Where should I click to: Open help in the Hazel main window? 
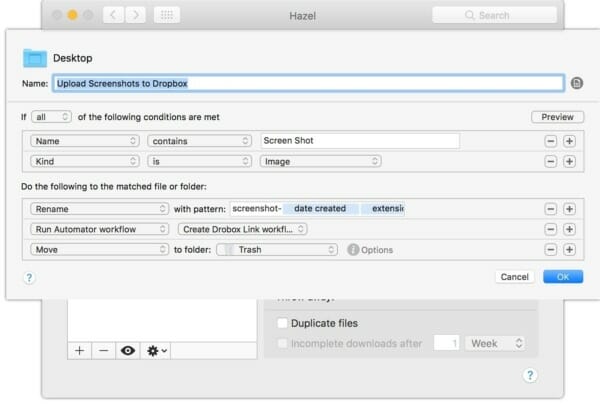tap(530, 375)
